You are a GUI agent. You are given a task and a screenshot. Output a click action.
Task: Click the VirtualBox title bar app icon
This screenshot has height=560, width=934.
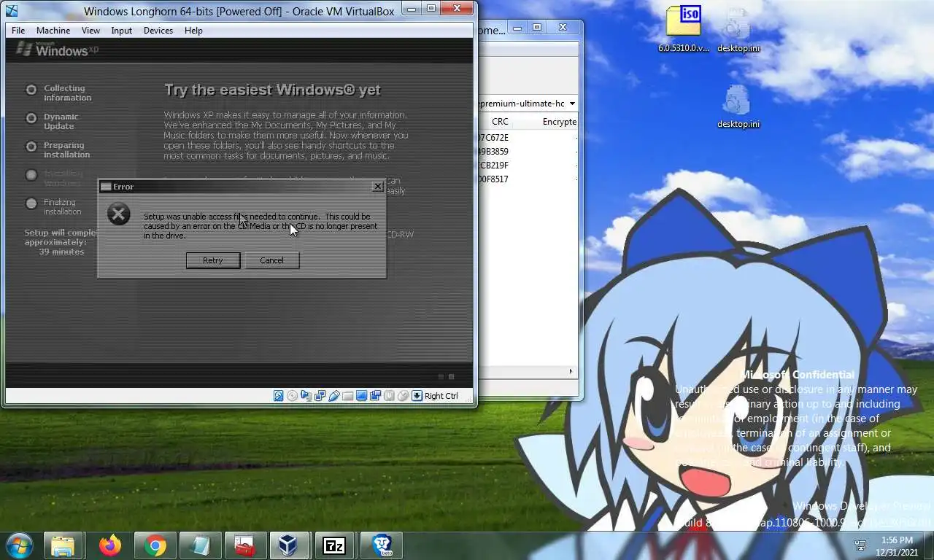tap(12, 10)
